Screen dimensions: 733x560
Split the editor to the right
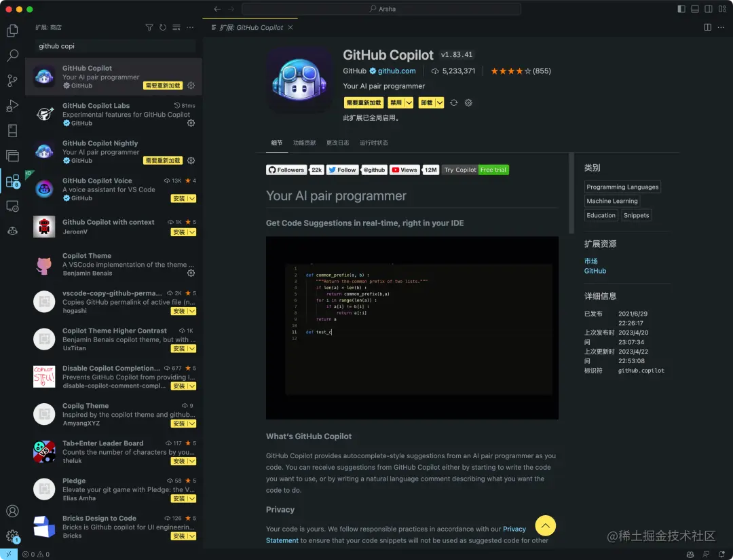click(708, 28)
